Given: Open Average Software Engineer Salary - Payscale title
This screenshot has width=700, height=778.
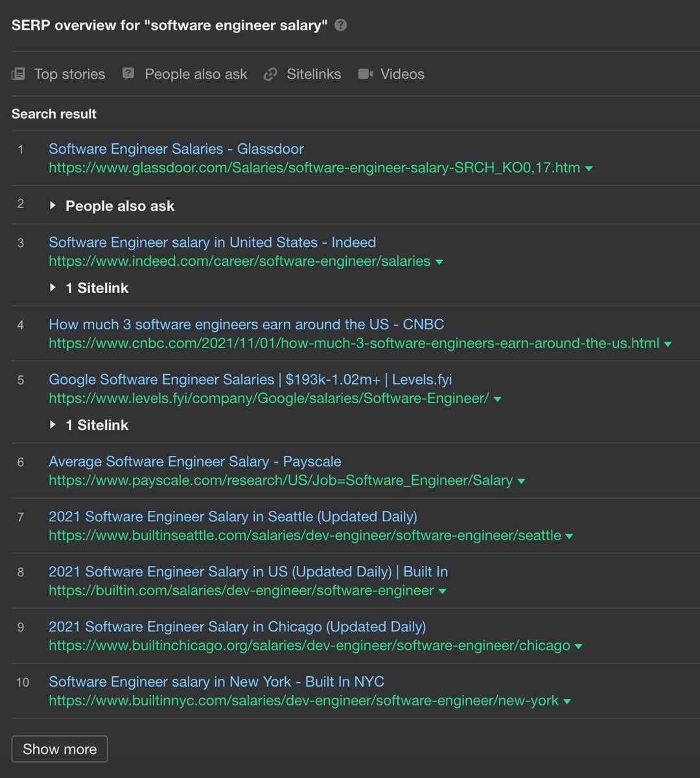Looking at the screenshot, I should click(x=195, y=462).
